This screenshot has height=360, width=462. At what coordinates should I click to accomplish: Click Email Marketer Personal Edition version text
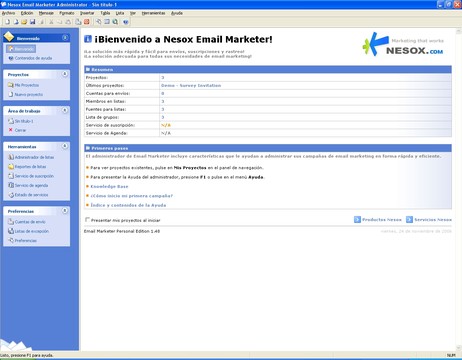(x=122, y=231)
